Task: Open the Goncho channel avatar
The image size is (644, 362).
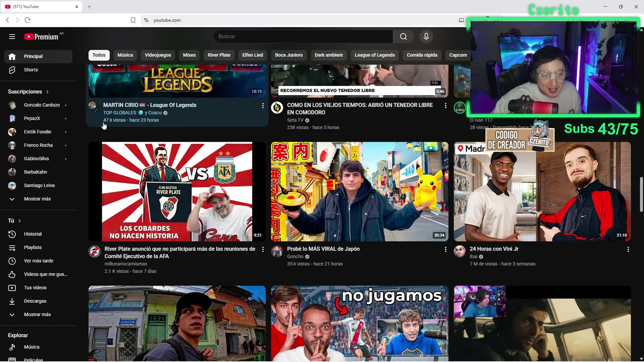Action: point(277,251)
